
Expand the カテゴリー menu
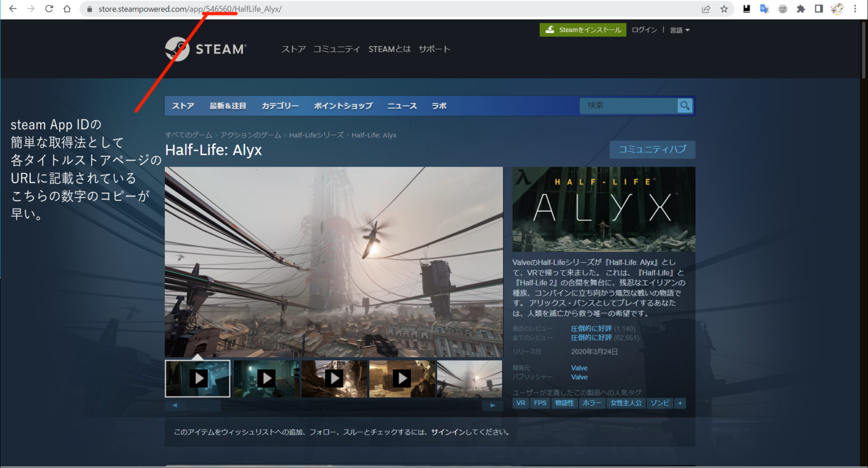pyautogui.click(x=280, y=106)
